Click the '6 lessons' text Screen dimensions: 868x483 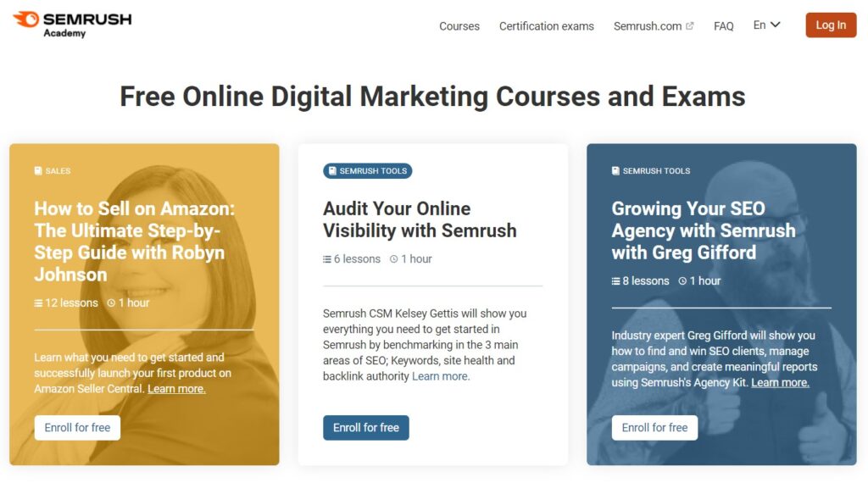(x=357, y=259)
